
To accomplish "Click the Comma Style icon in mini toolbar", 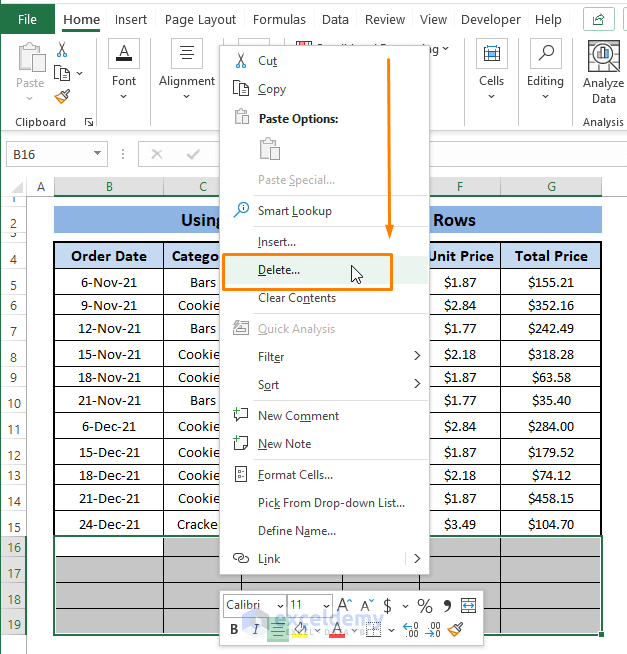I will tap(446, 606).
